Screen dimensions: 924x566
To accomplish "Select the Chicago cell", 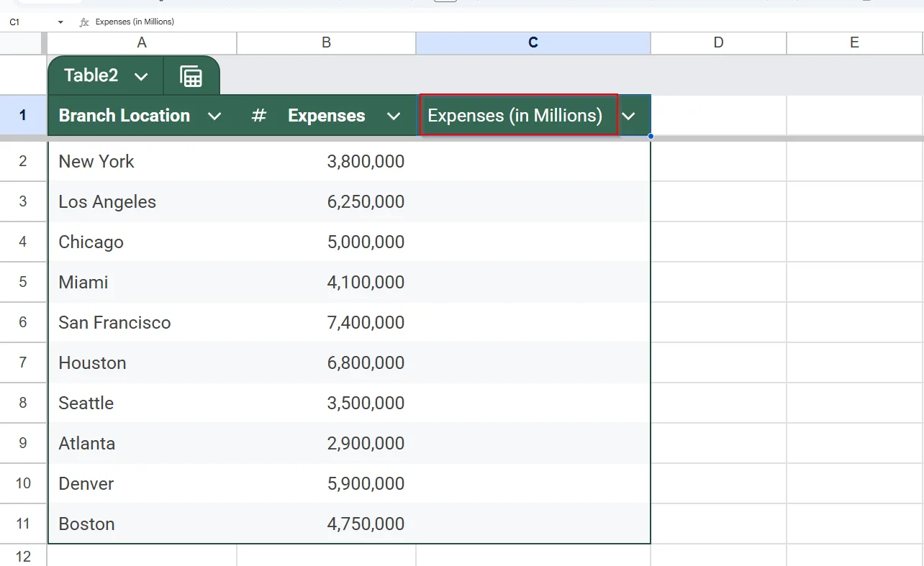I will pyautogui.click(x=142, y=242).
